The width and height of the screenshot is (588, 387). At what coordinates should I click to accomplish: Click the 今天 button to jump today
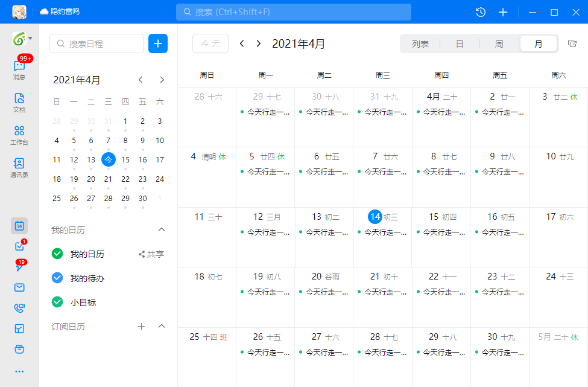210,43
